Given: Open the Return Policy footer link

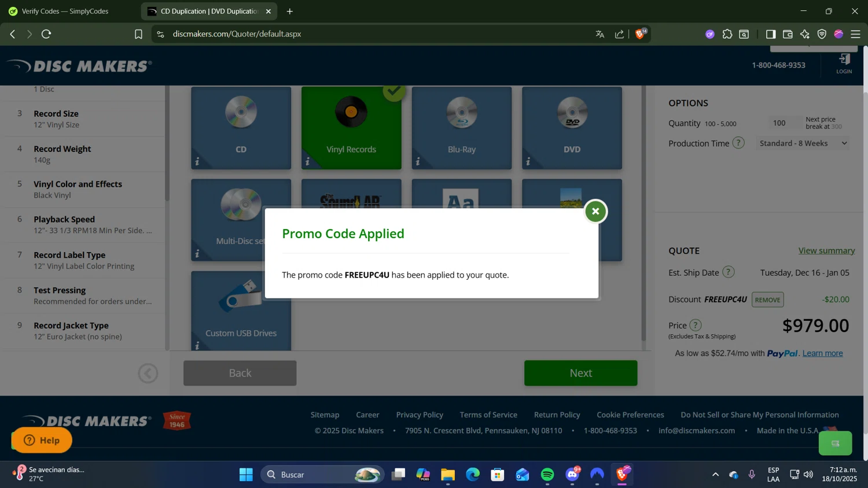Looking at the screenshot, I should (x=557, y=415).
